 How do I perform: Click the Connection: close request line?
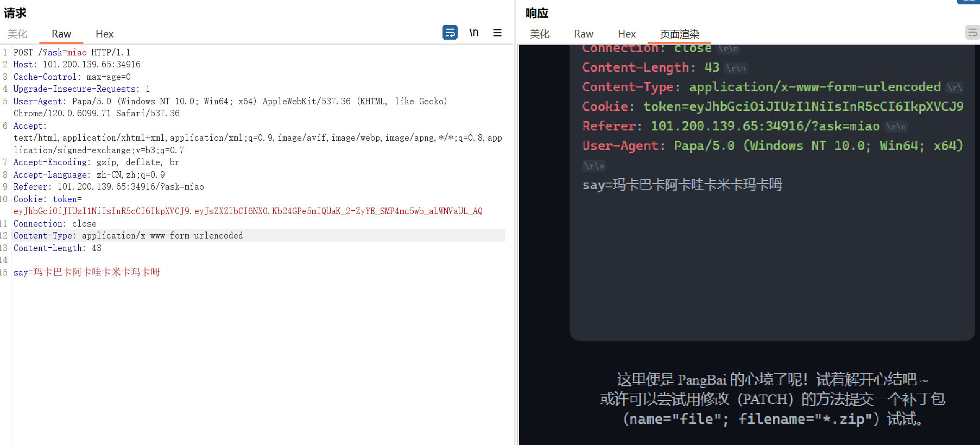[x=55, y=223]
